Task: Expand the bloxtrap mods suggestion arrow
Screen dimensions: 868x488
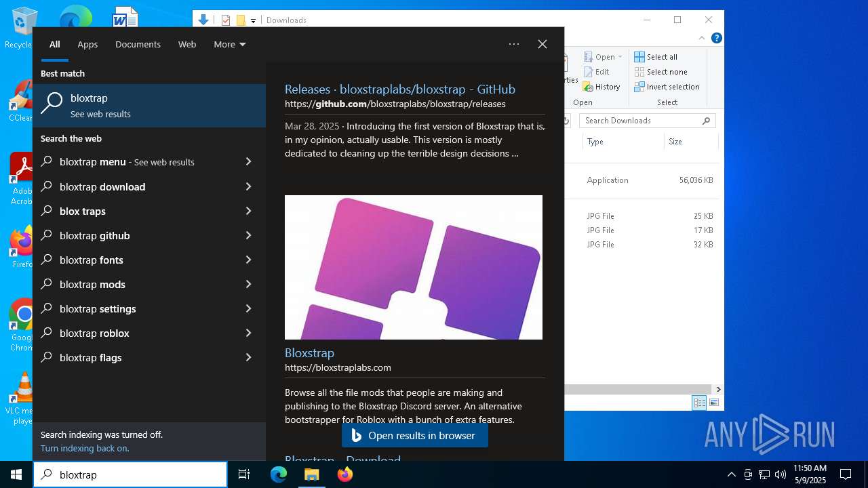Action: (x=248, y=284)
